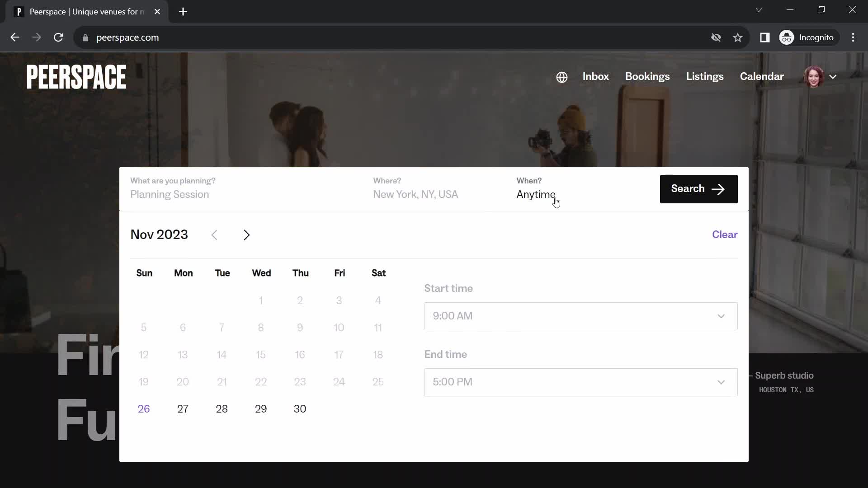Select date 15 in November
Screen dimensions: 868x488
(261, 355)
